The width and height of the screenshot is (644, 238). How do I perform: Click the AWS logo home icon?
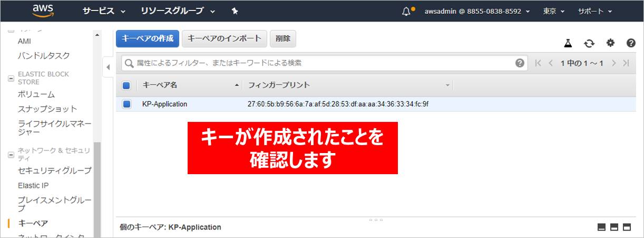43,11
